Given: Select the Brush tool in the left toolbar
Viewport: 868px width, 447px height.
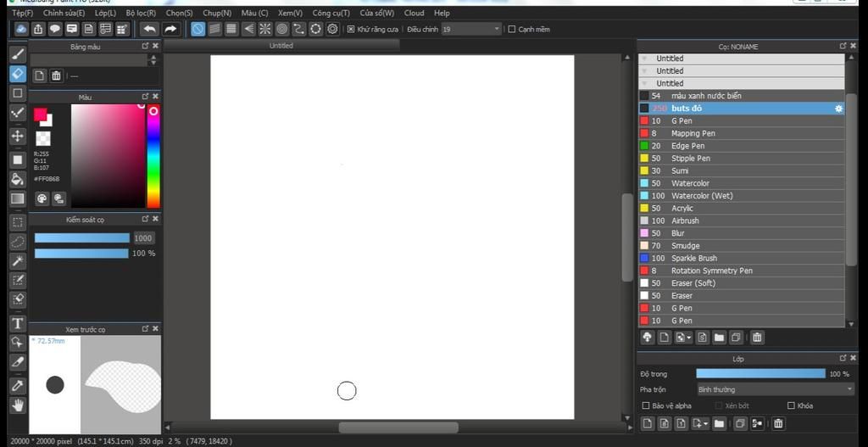Looking at the screenshot, I should (x=18, y=54).
